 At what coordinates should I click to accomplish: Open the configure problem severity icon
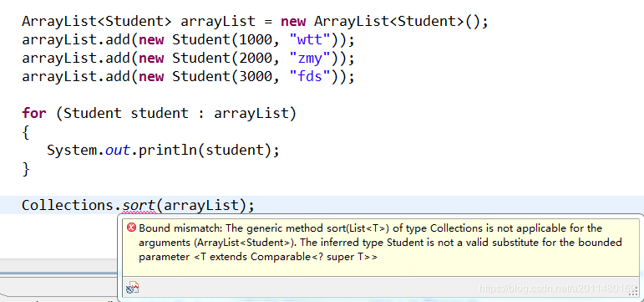pos(133,287)
